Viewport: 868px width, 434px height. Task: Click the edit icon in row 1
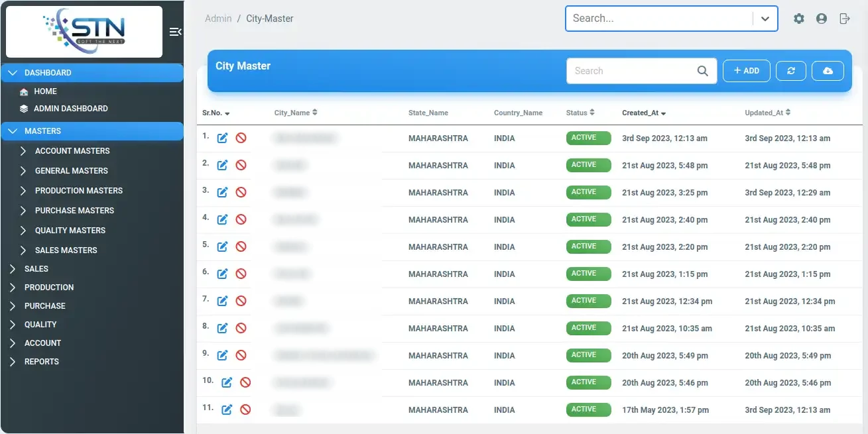[x=223, y=138]
